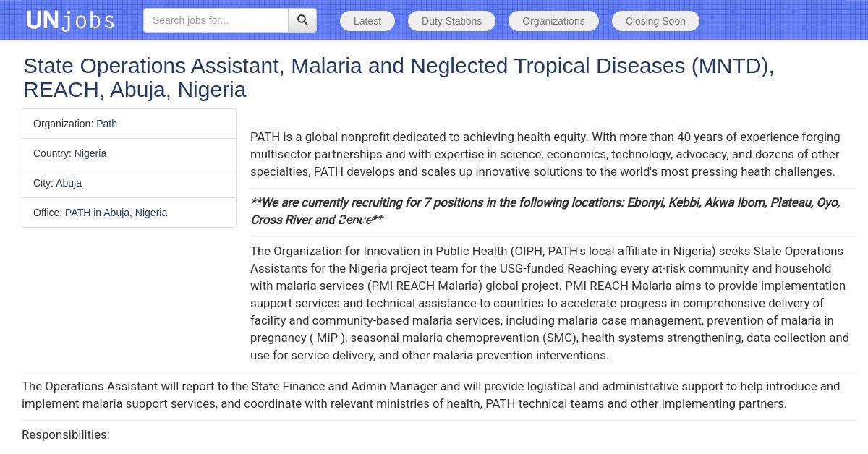
Task: Follow the Nigeria country link
Action: [90, 153]
